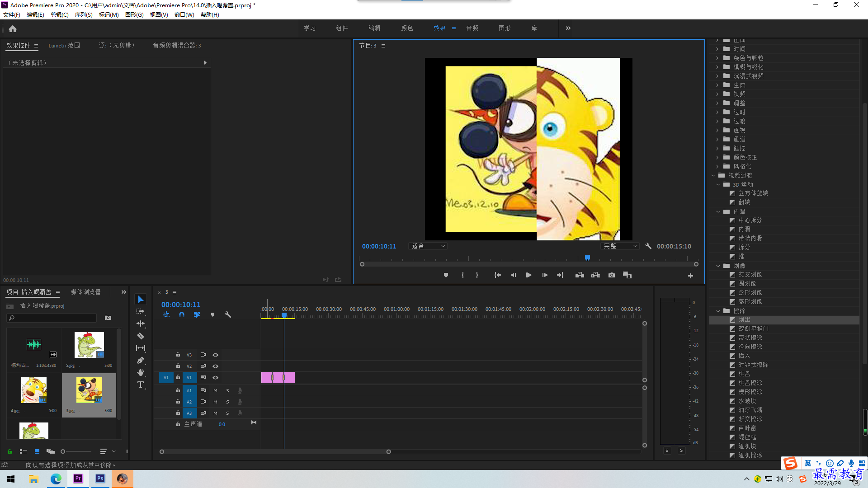
Task: Add marker in timeline header
Action: tap(212, 314)
